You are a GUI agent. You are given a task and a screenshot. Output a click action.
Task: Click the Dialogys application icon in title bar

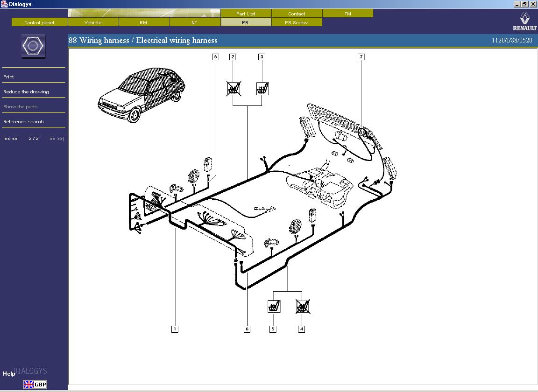pyautogui.click(x=4, y=4)
